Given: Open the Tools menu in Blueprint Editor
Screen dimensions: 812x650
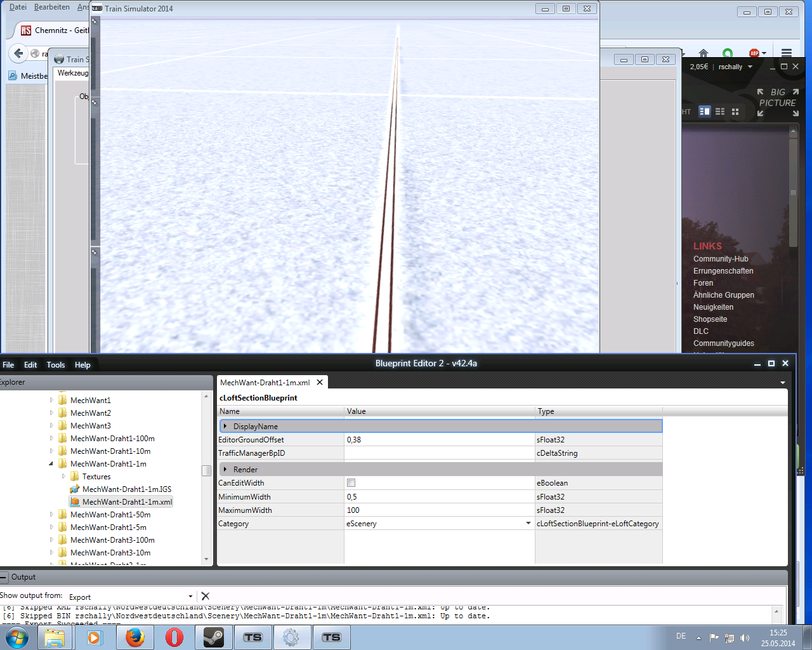Looking at the screenshot, I should tap(56, 365).
